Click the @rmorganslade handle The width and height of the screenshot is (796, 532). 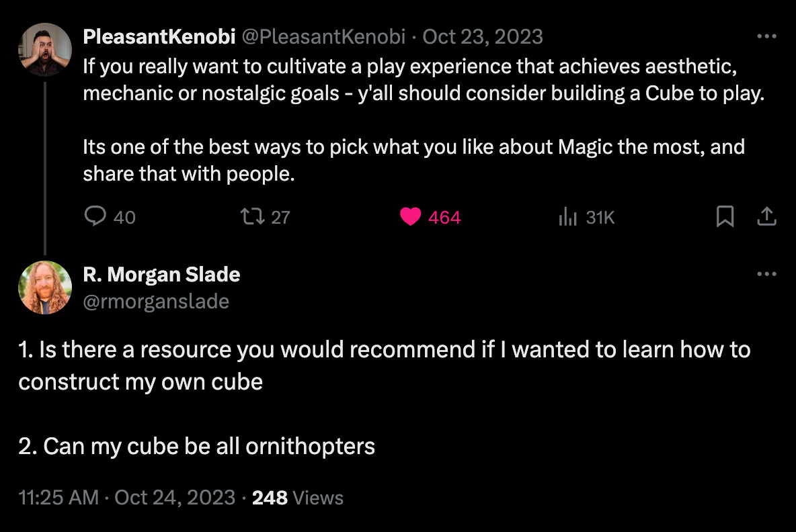click(x=156, y=302)
